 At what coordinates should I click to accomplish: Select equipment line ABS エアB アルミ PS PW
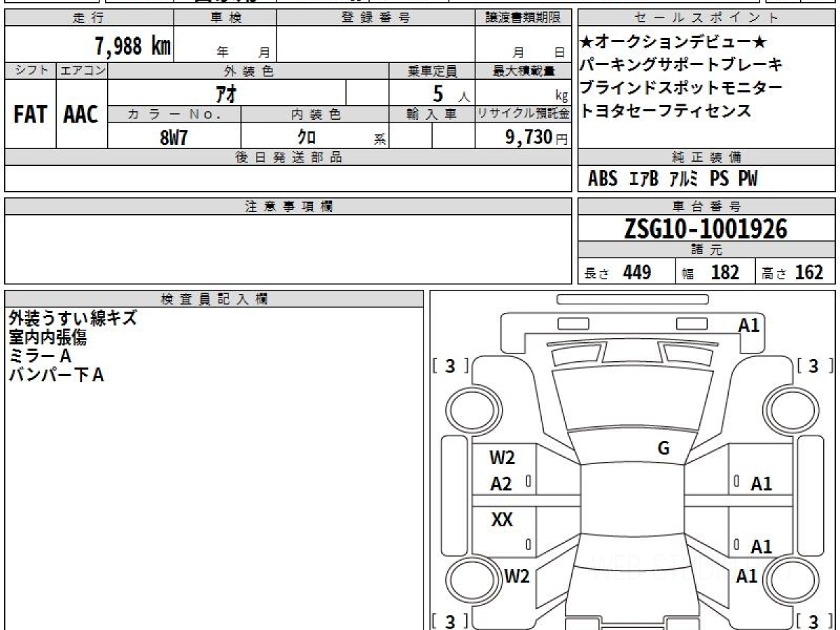click(673, 179)
